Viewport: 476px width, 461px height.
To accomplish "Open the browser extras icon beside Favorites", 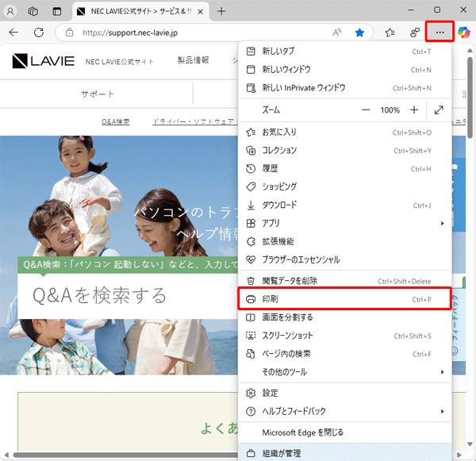I will [x=415, y=33].
